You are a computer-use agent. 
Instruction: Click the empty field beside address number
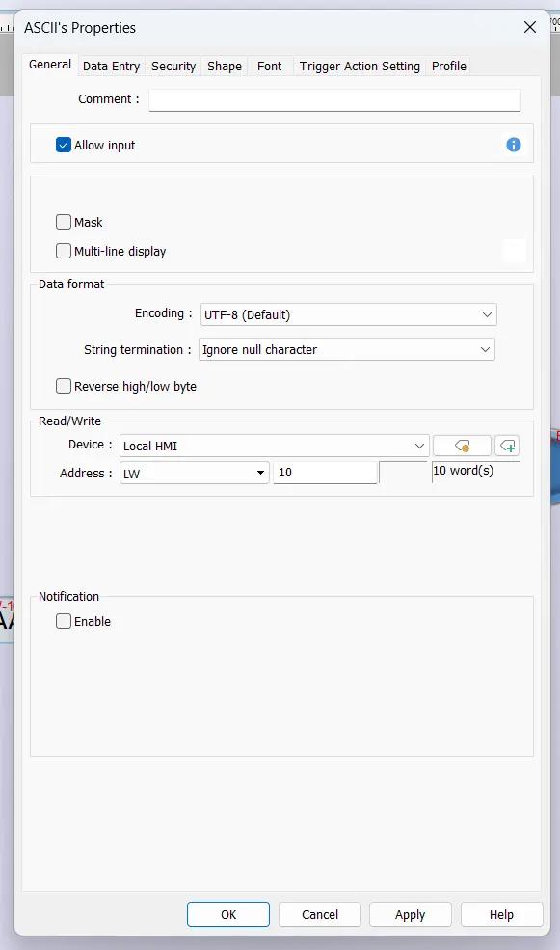(403, 473)
